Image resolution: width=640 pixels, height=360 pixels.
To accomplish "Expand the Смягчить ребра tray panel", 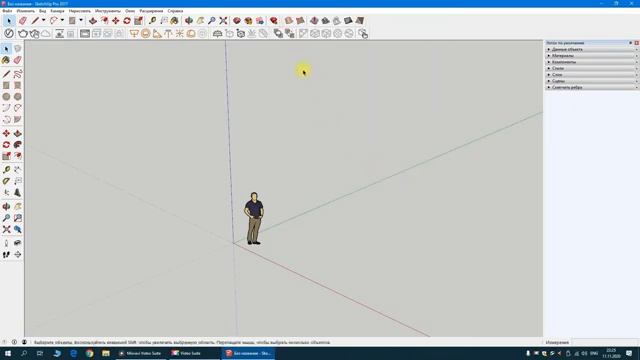I will pos(592,87).
